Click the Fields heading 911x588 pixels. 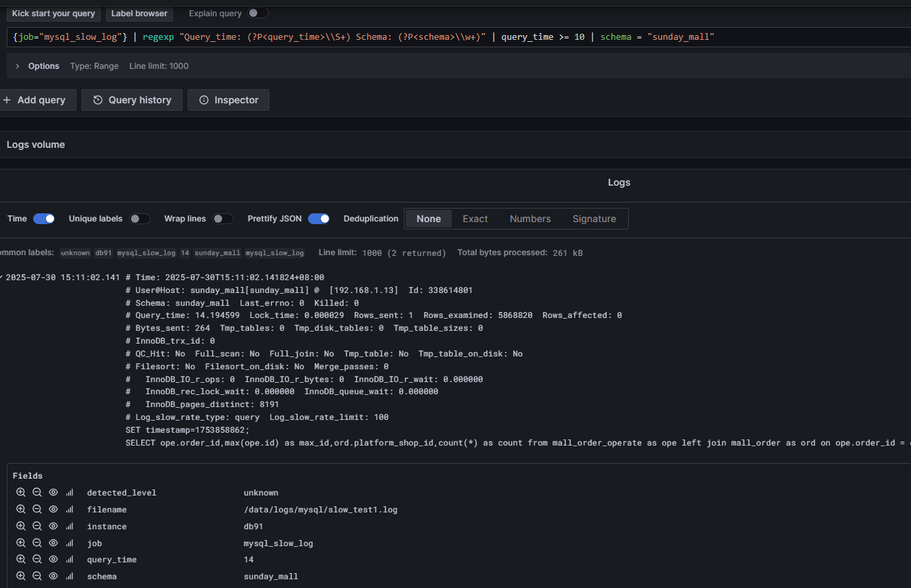click(x=28, y=476)
